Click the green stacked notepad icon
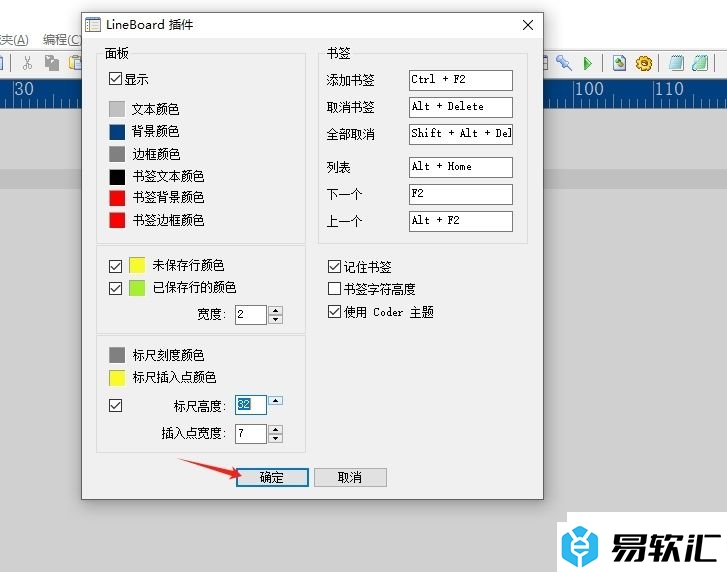 (x=700, y=63)
